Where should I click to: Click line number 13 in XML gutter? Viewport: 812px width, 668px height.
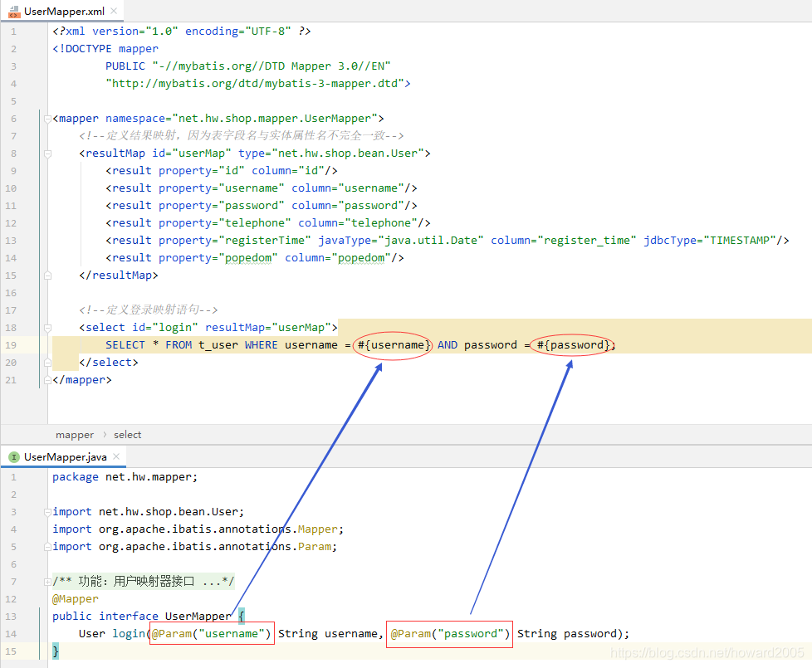11,241
